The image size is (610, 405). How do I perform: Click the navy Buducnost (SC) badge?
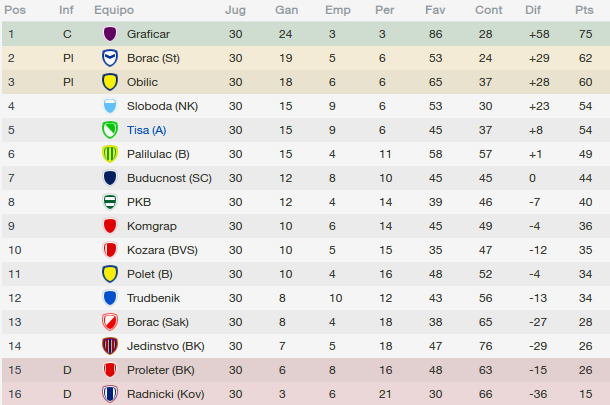[x=110, y=178]
